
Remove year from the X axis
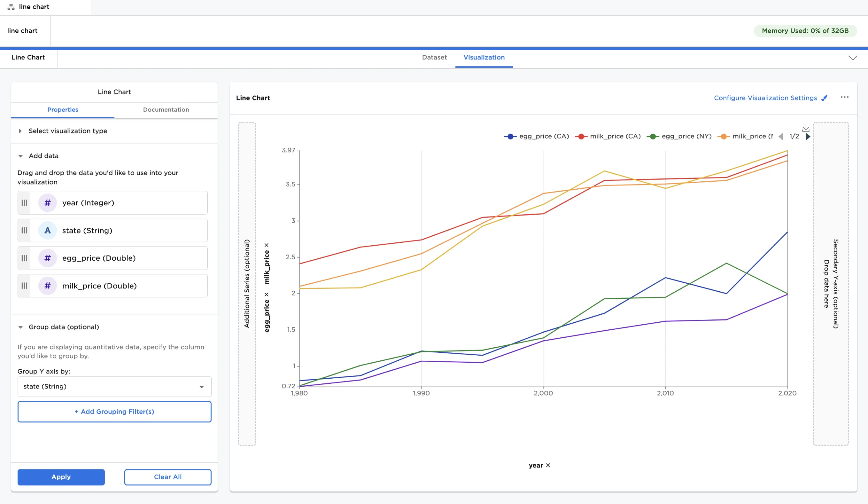point(548,465)
